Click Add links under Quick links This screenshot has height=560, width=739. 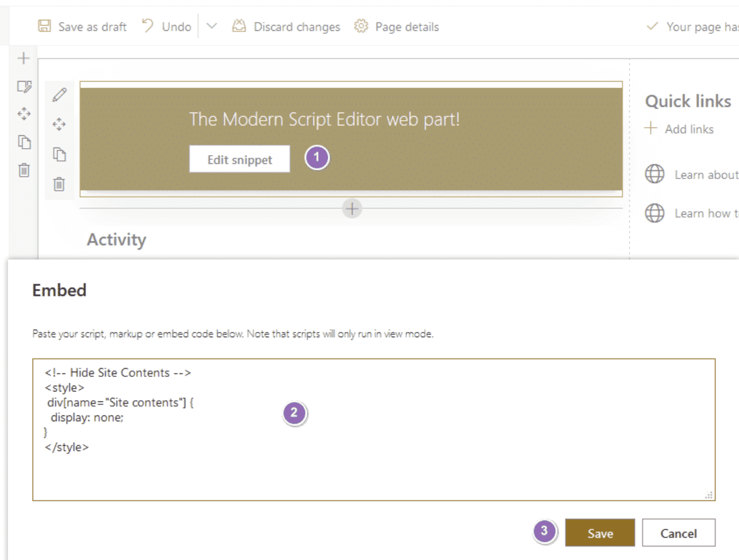pos(680,129)
